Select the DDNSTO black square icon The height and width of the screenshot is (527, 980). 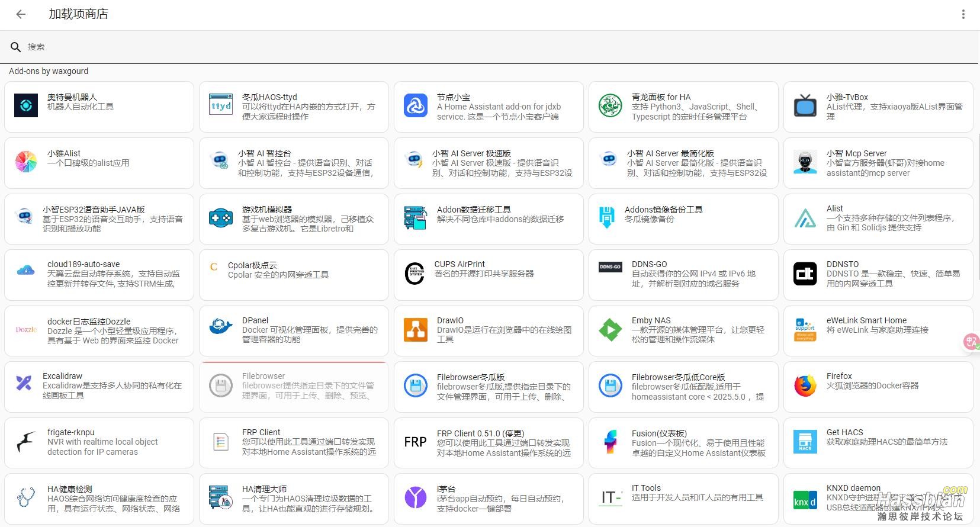(x=805, y=273)
